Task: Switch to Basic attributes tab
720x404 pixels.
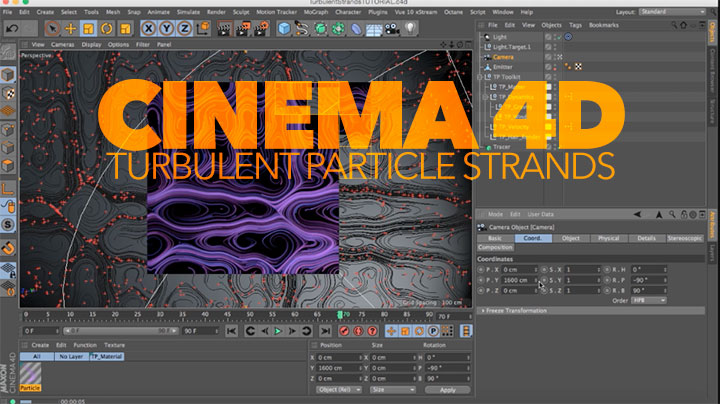Action: (495, 238)
